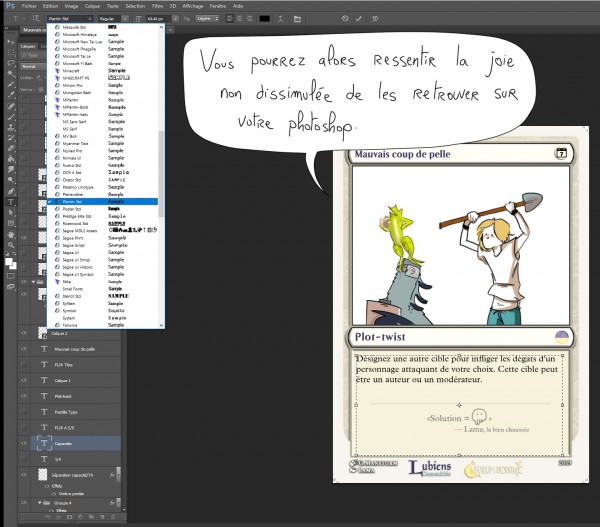
Task: Hide the Séparation capacité/TA layer
Action: [x=24, y=475]
